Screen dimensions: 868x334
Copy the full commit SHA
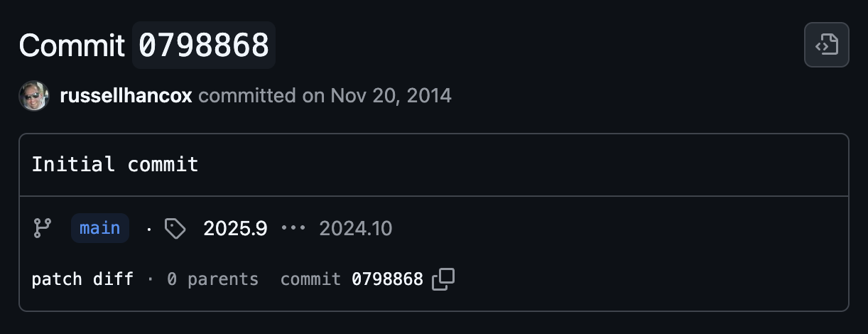443,279
